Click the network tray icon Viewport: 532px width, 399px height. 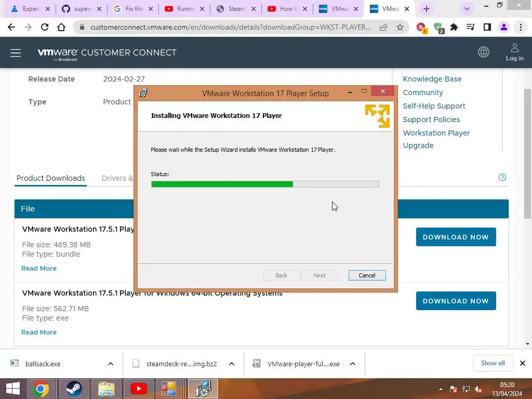point(466,389)
